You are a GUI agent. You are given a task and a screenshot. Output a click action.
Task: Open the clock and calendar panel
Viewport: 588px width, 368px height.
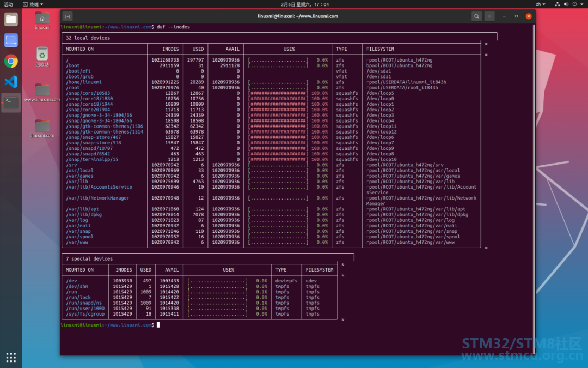click(x=305, y=4)
